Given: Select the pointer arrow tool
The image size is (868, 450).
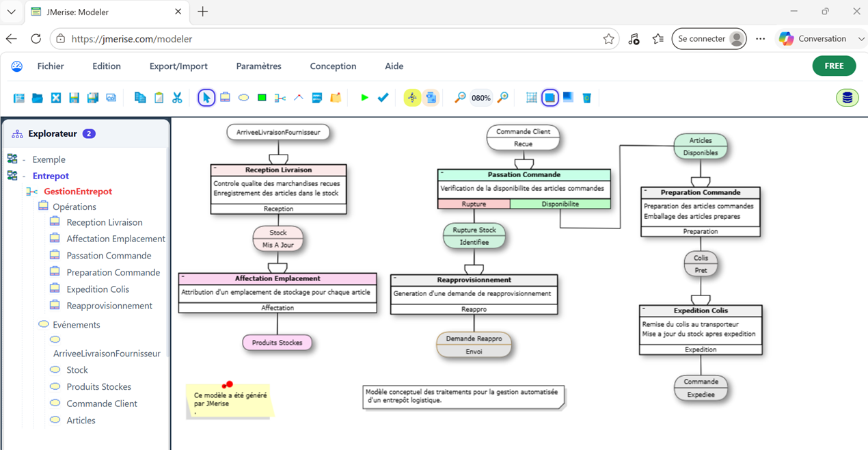Looking at the screenshot, I should point(206,98).
